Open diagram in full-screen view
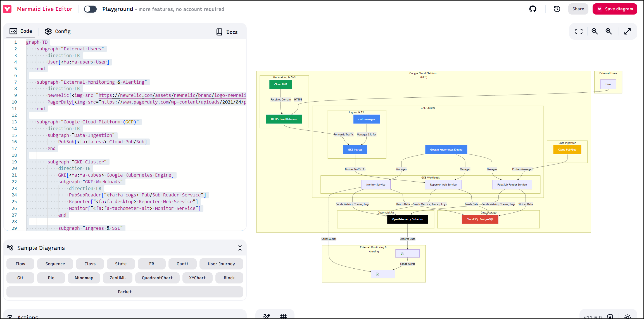 coord(628,31)
